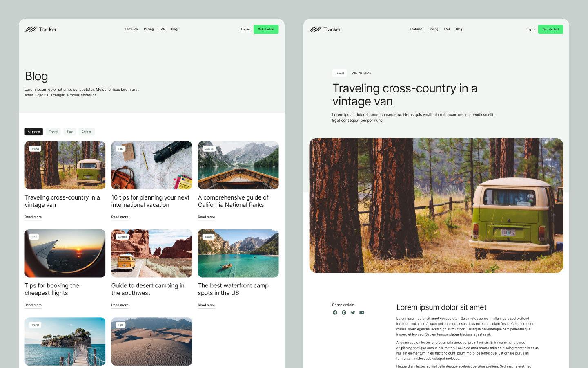Enable the Tips posts filter
The image size is (588, 368).
(x=69, y=131)
